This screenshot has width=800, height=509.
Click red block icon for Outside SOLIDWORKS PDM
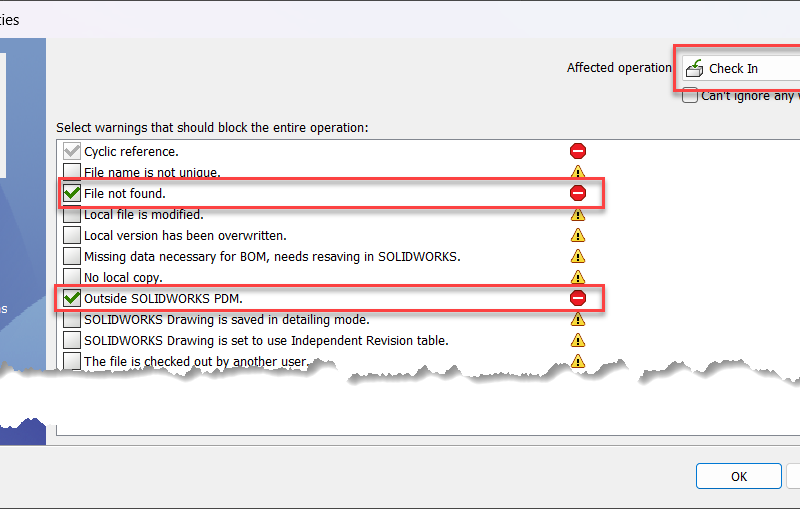click(577, 298)
